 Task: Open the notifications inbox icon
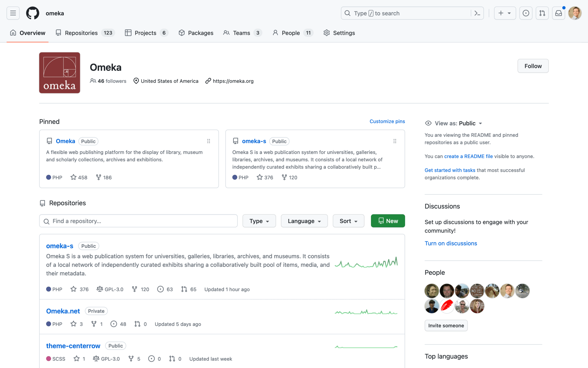point(558,13)
